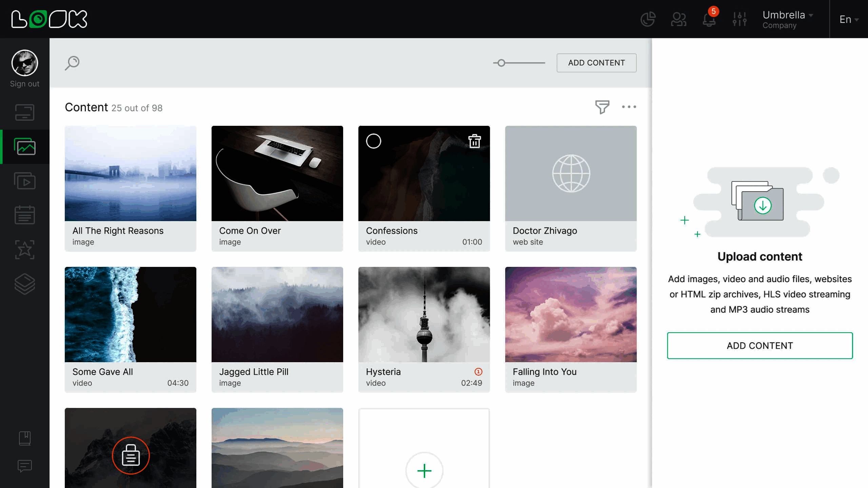Open the statistics pie chart icon
The width and height of the screenshot is (868, 488).
click(648, 19)
